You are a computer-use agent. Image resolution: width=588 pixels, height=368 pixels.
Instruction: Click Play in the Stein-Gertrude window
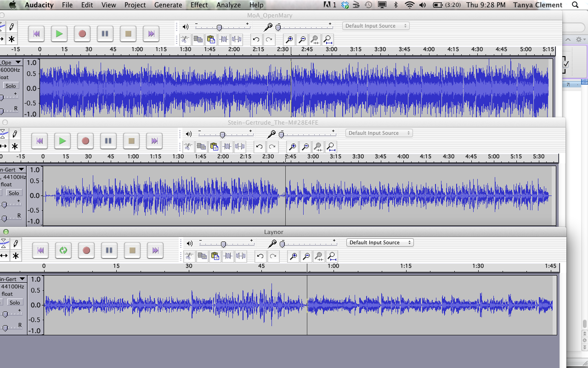62,141
